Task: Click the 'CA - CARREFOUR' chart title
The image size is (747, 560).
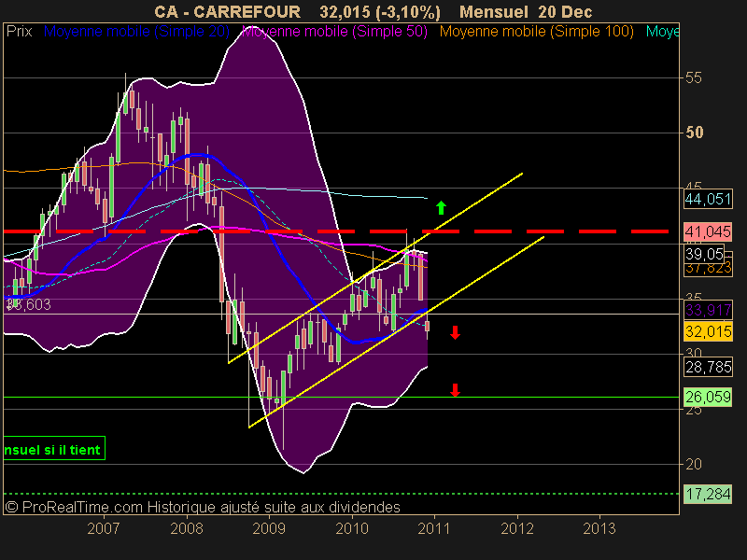Action: [x=227, y=11]
